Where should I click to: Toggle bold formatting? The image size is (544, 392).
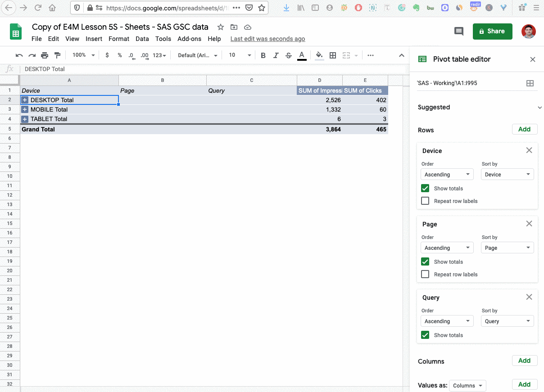point(263,55)
